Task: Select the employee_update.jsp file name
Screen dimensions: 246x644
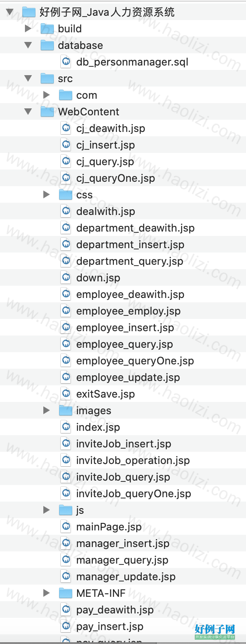Action: point(128,378)
